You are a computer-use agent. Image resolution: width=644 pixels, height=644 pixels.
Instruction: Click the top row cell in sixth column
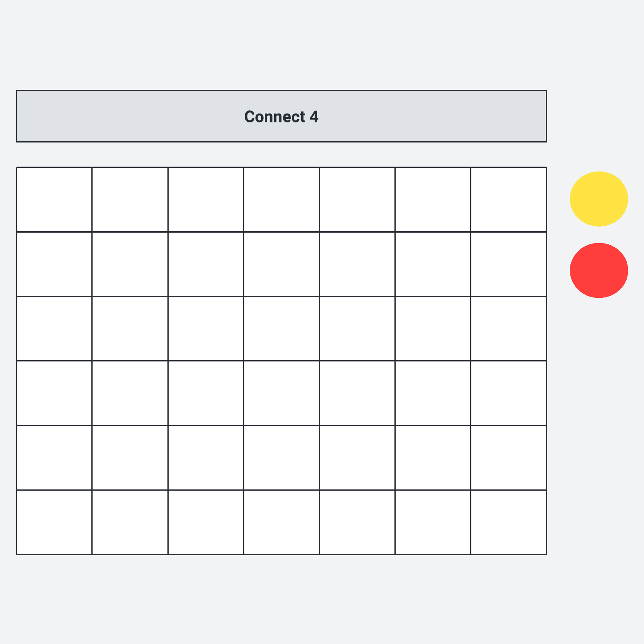tap(433, 200)
